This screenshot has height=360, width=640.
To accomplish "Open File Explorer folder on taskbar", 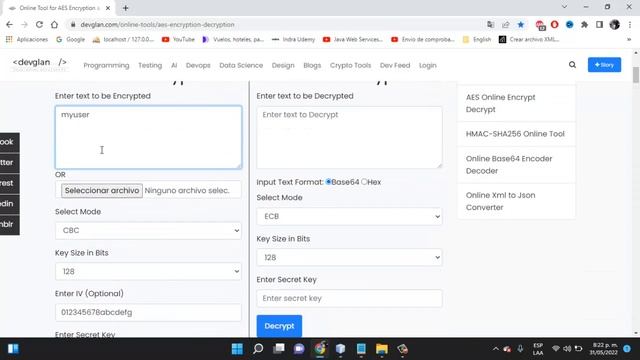I will 382,349.
